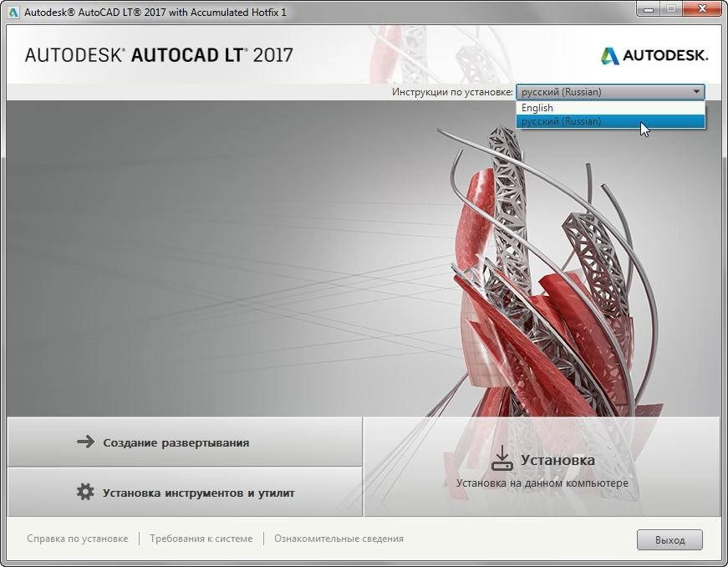Open the installation language combo box
Image resolution: width=728 pixels, height=567 pixels.
click(x=610, y=92)
